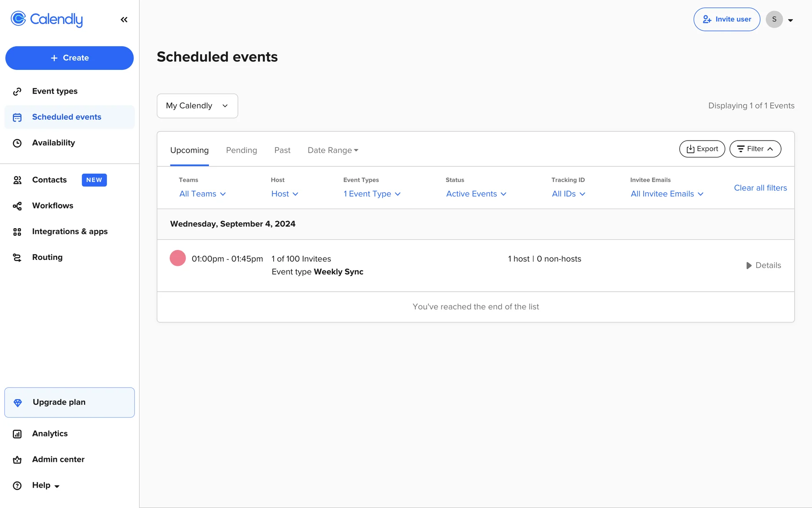
Task: Click Clear all filters link
Action: pos(760,188)
